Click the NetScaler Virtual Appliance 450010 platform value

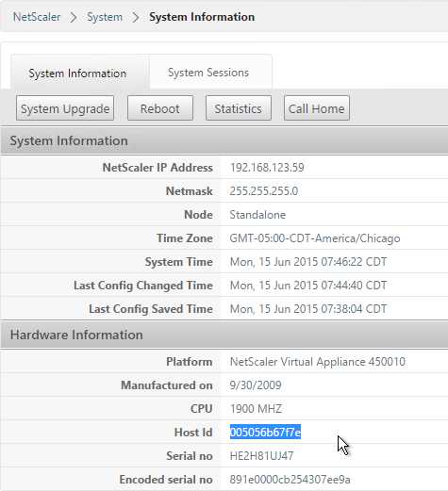[318, 362]
